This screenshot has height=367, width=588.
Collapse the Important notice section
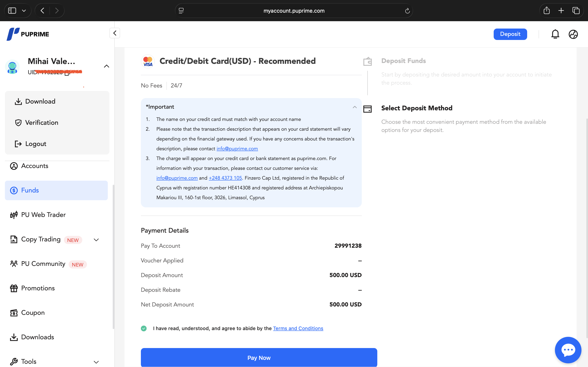tap(354, 107)
